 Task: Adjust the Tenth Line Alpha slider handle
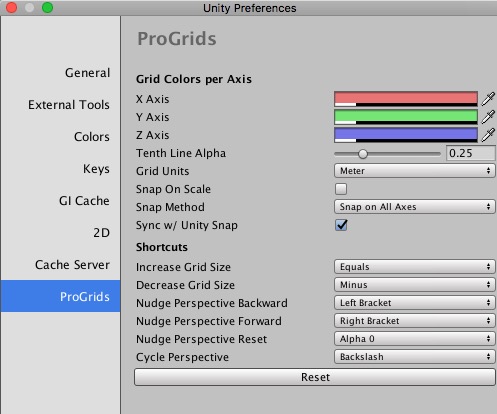pos(363,154)
